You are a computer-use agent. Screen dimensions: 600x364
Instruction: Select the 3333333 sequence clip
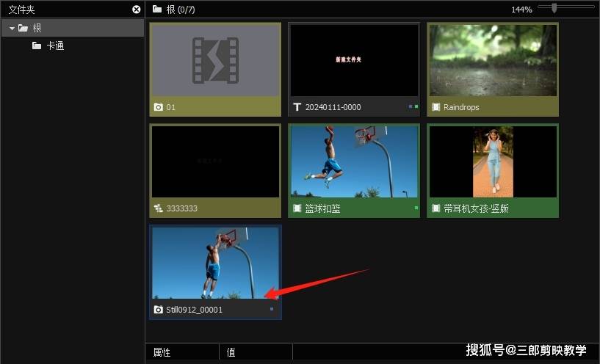(214, 161)
